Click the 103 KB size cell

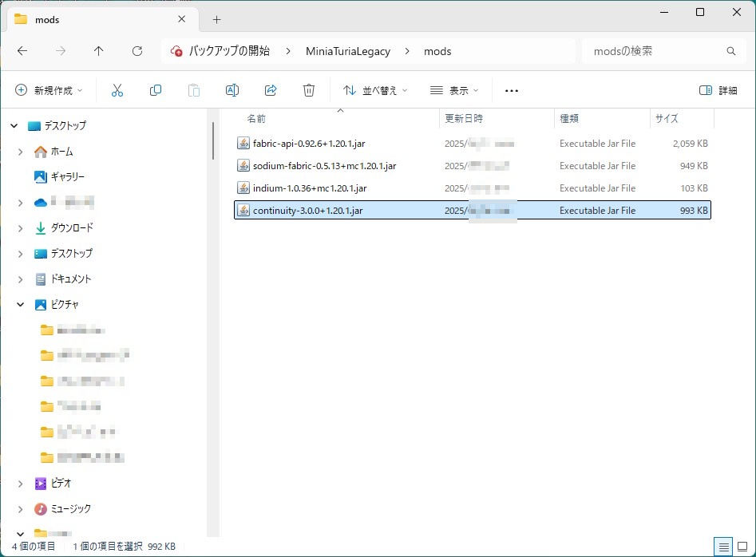click(694, 188)
